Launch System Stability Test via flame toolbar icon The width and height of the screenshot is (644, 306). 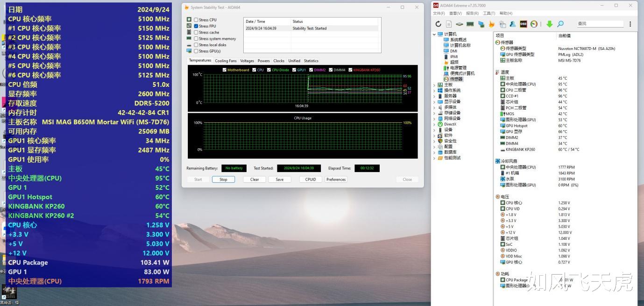[492, 24]
